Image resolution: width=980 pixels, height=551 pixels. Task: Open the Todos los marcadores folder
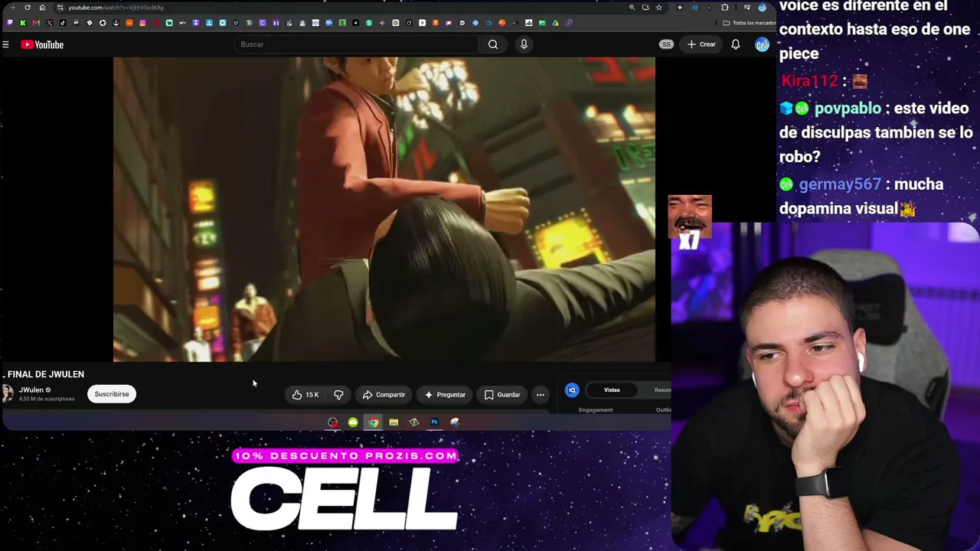click(750, 23)
